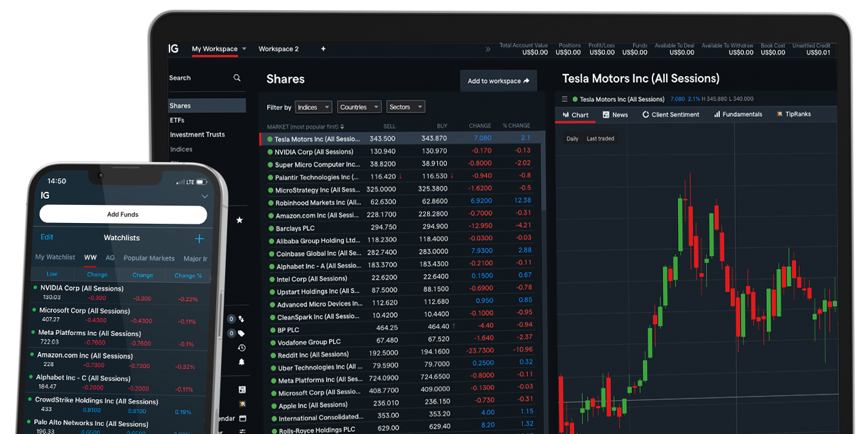Tap the Low column header on phone

[x=52, y=275]
